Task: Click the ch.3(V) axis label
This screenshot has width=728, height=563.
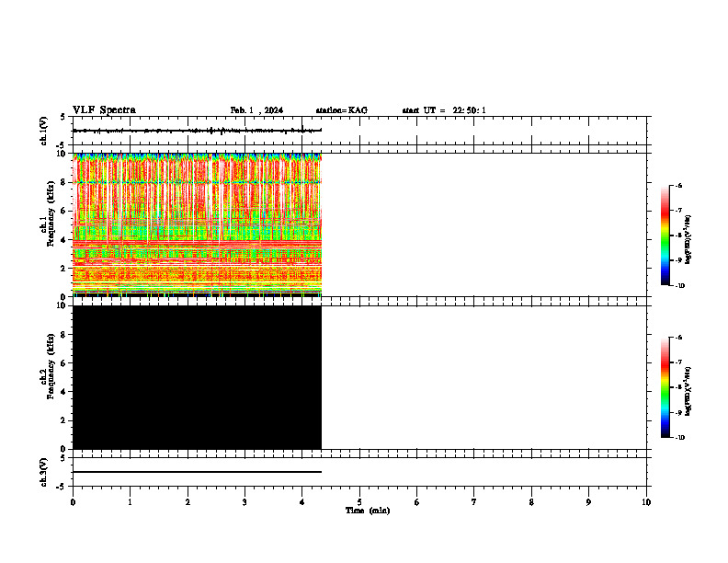Action: coord(43,472)
